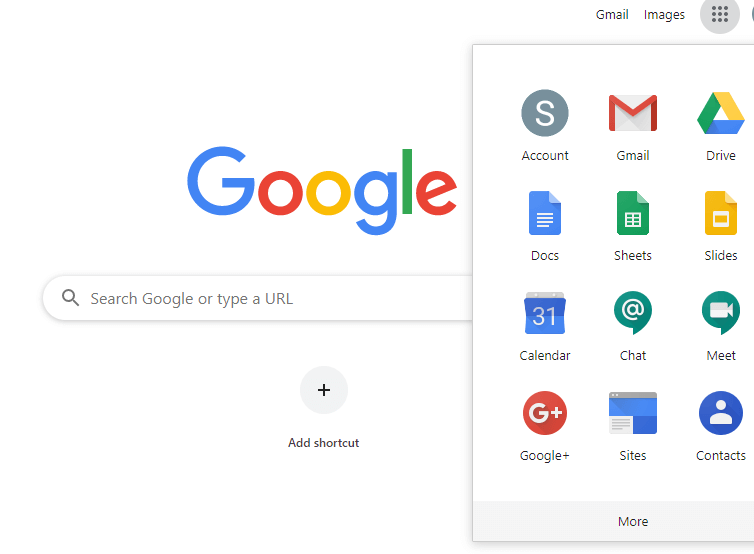Open the Docs app icon
The width and height of the screenshot is (754, 554).
coord(545,213)
